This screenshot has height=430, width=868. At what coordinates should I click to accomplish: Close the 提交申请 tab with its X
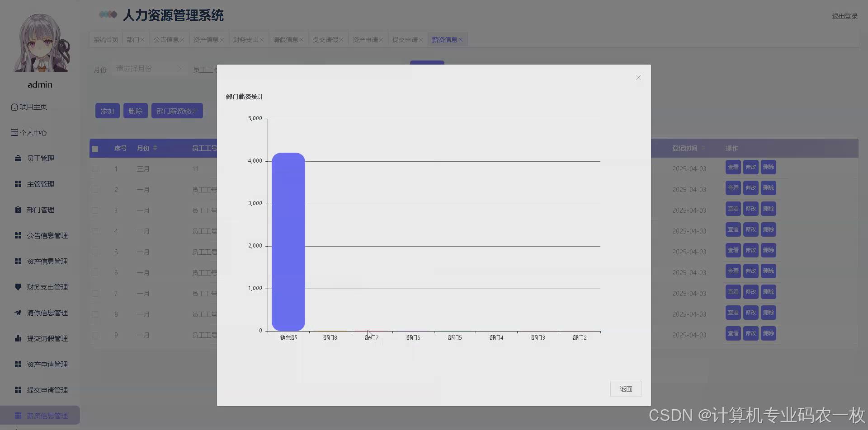[x=421, y=40]
